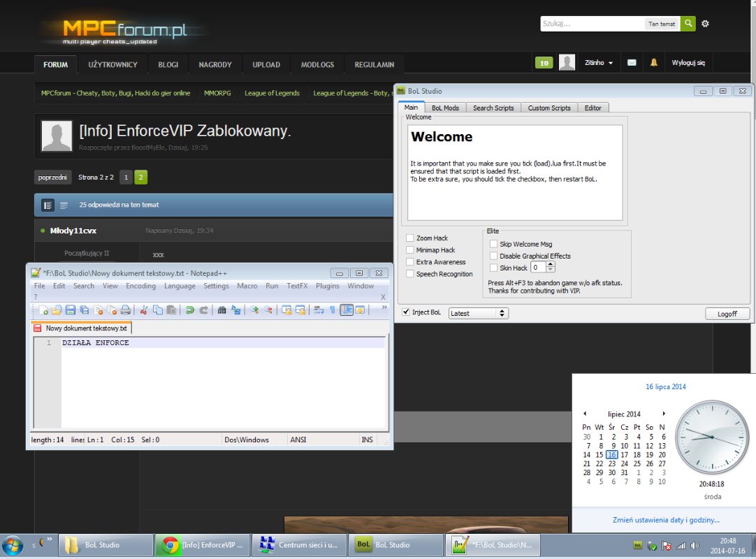Go to previous month in calendar
Viewport: 756px width, 559px height.
pyautogui.click(x=585, y=414)
